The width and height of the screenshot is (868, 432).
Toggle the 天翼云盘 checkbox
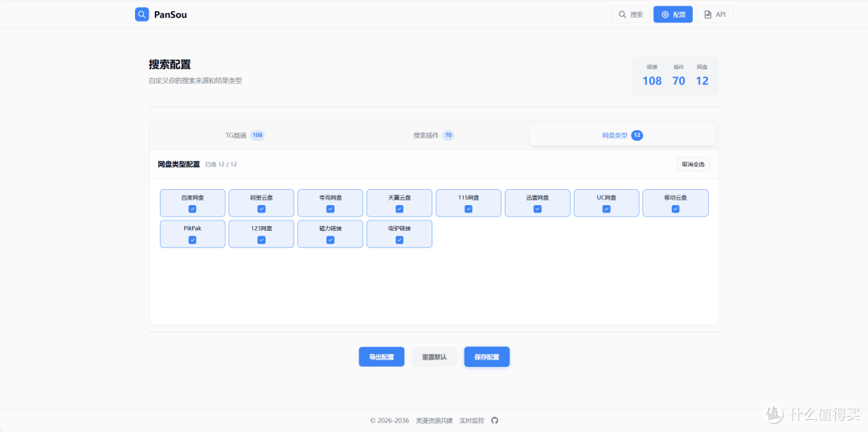click(x=399, y=209)
